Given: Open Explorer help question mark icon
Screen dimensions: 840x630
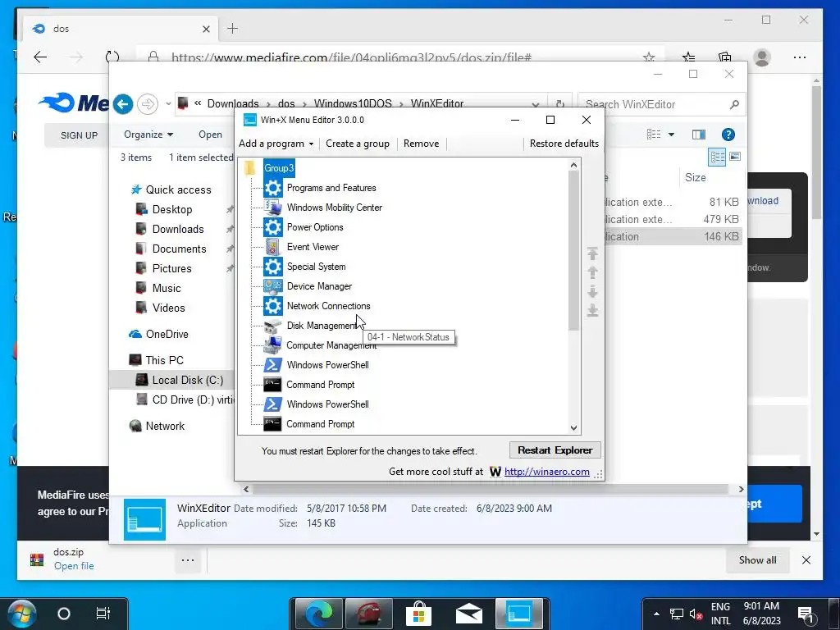Looking at the screenshot, I should tap(728, 135).
